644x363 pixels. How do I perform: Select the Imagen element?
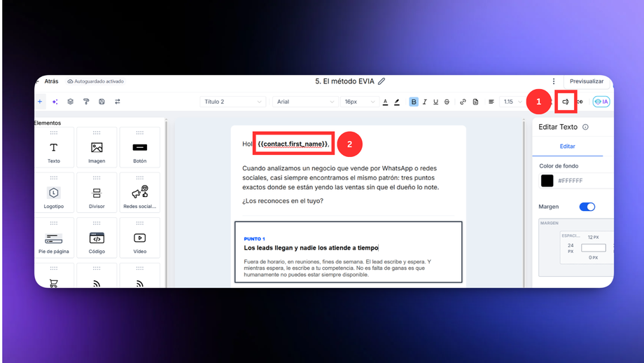[97, 148]
